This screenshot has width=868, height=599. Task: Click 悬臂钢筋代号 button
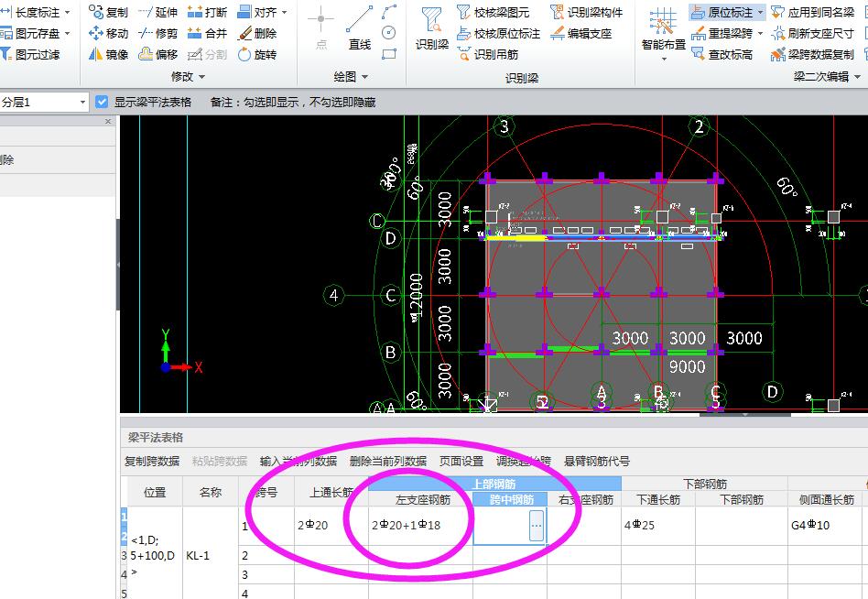pos(597,461)
